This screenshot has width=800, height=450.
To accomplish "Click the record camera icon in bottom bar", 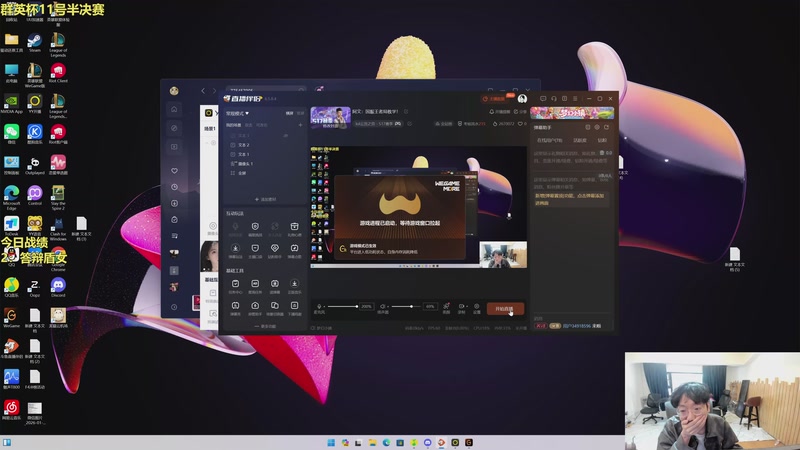I will [x=461, y=307].
